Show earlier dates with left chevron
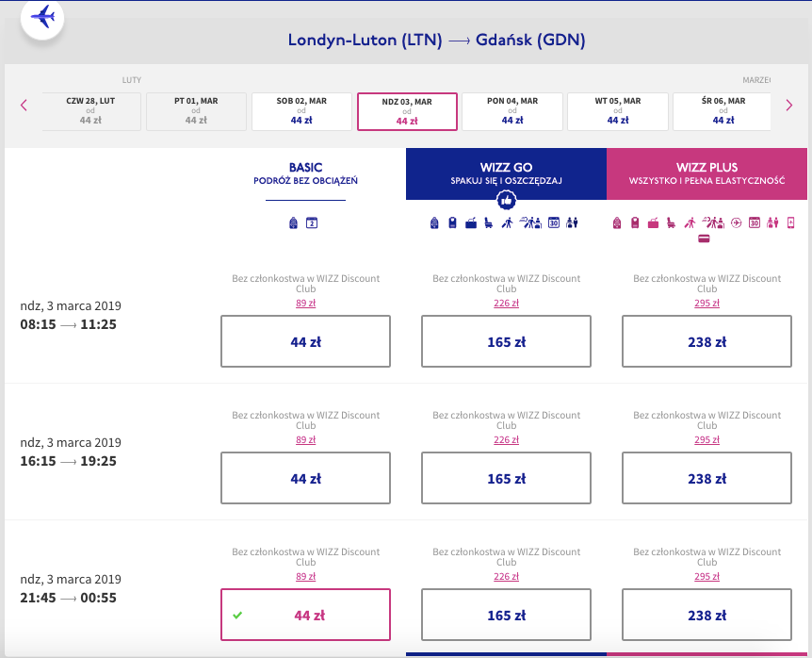 (24, 106)
